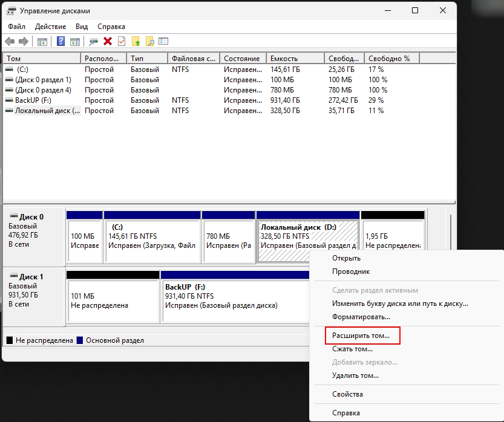Click drive icon beside (C:) in volume list

[9, 70]
